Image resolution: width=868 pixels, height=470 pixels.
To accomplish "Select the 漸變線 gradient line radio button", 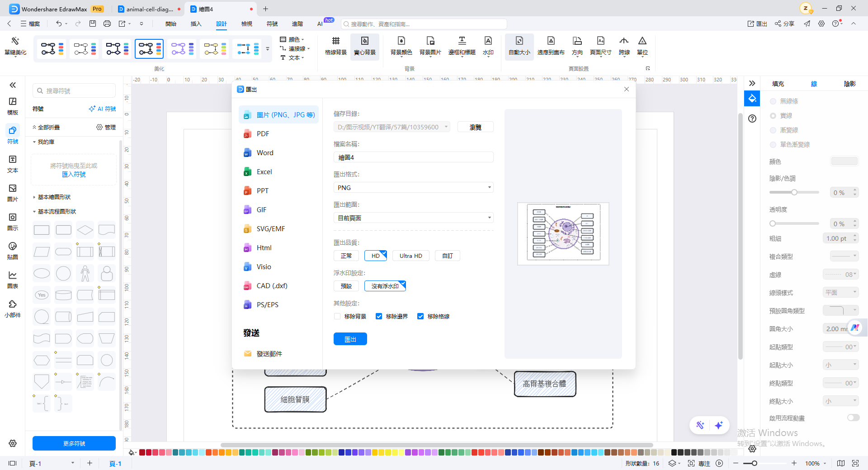I will coord(773,130).
